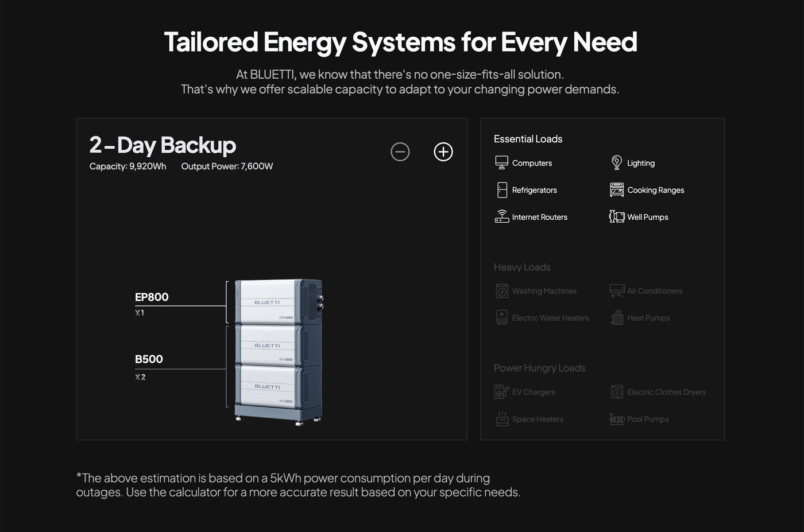This screenshot has width=804, height=532.
Task: Click the 2-Day Backup heading
Action: pyautogui.click(x=163, y=145)
